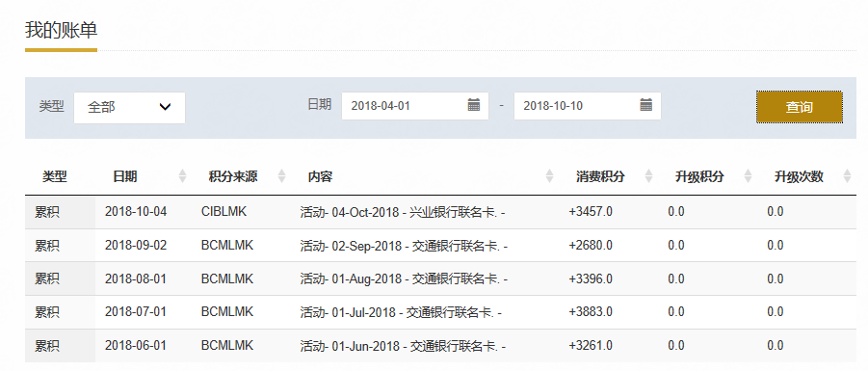Click the 类型 label beside the dropdown
The image size is (868, 371).
[x=51, y=106]
